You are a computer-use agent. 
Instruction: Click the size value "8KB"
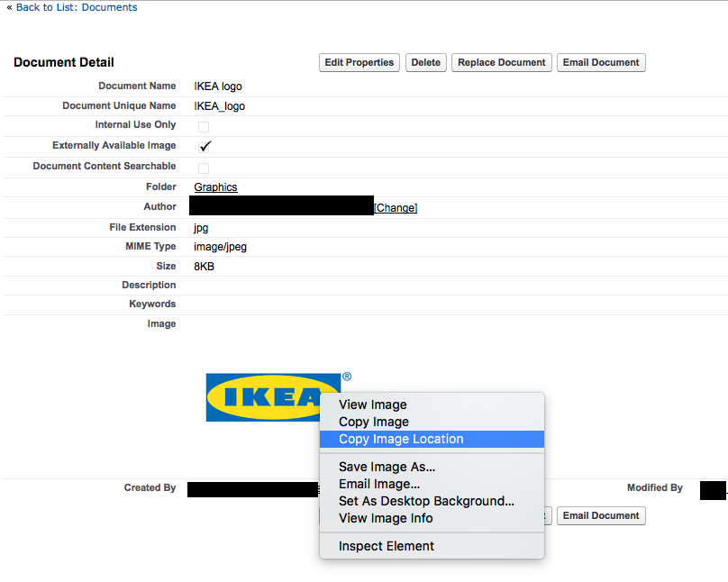(x=204, y=267)
